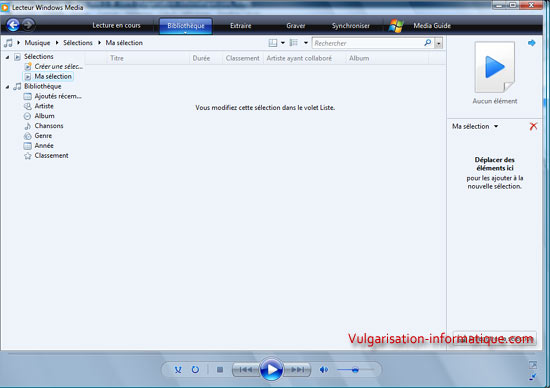The image size is (550, 388).
Task: Open the Ma sélection dropdown arrow in list pane
Action: point(496,126)
